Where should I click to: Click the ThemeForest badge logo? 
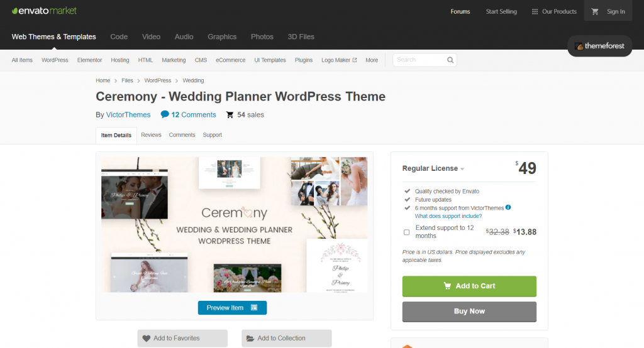pos(599,46)
